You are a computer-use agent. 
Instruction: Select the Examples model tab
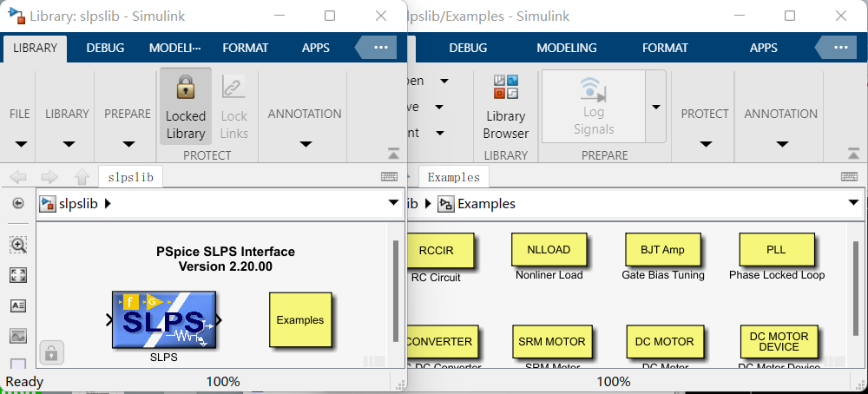(x=454, y=177)
